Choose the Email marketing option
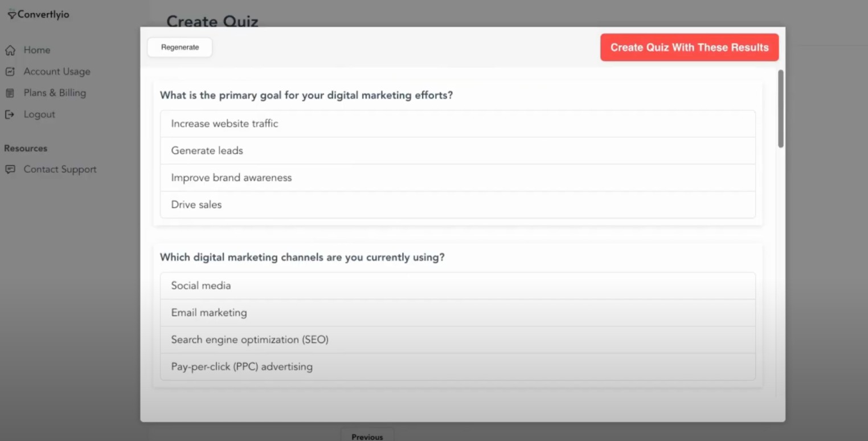Image resolution: width=868 pixels, height=441 pixels. point(458,313)
